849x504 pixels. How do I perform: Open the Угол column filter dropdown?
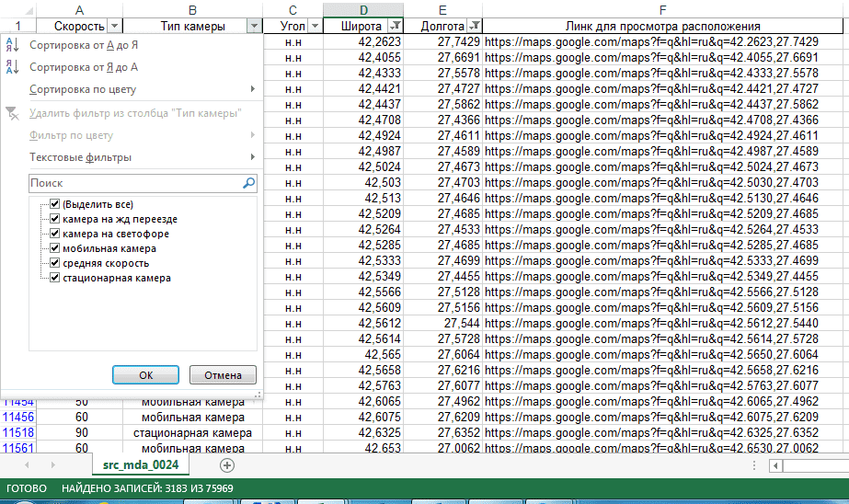tap(315, 27)
